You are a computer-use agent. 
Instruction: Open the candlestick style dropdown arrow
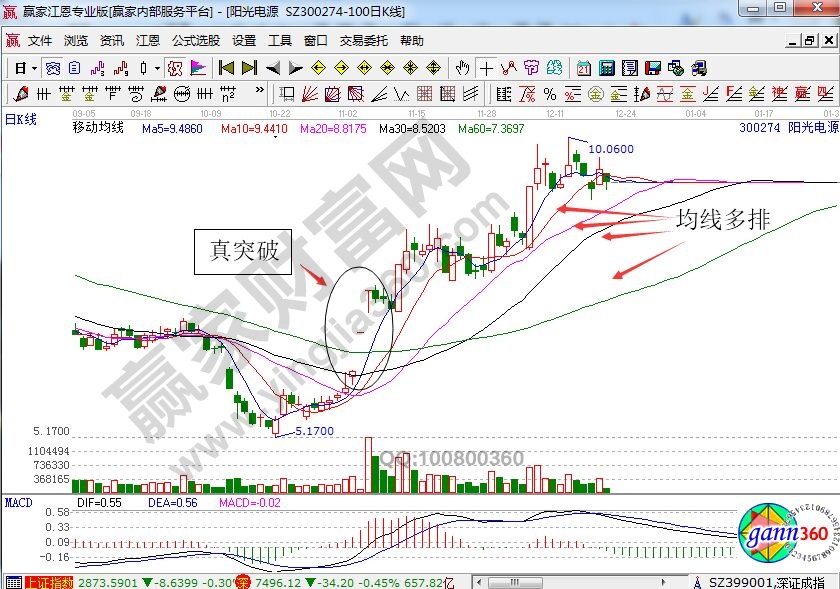157,68
